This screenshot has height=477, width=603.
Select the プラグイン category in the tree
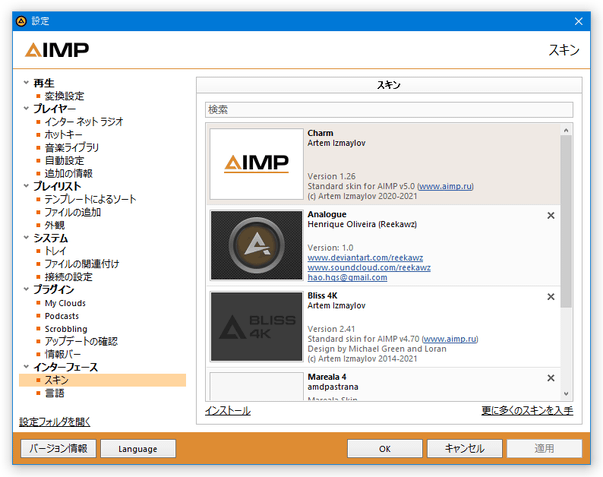pos(54,289)
